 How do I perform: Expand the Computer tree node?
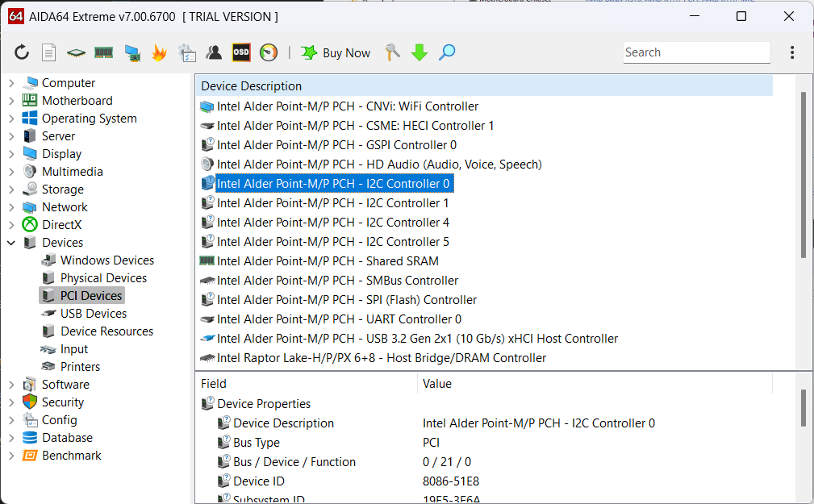[x=11, y=83]
